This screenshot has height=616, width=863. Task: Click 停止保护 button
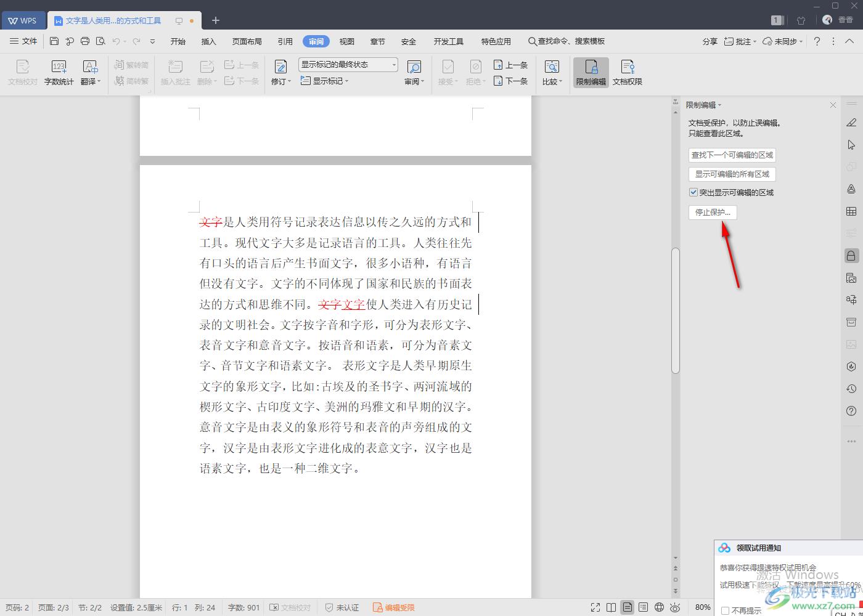click(x=713, y=212)
